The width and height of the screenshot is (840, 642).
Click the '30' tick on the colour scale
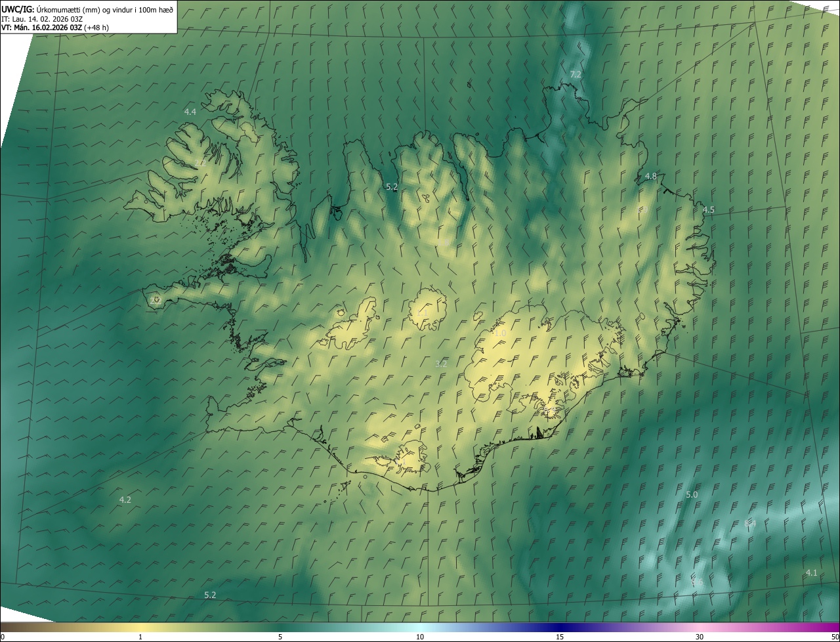pyautogui.click(x=700, y=637)
